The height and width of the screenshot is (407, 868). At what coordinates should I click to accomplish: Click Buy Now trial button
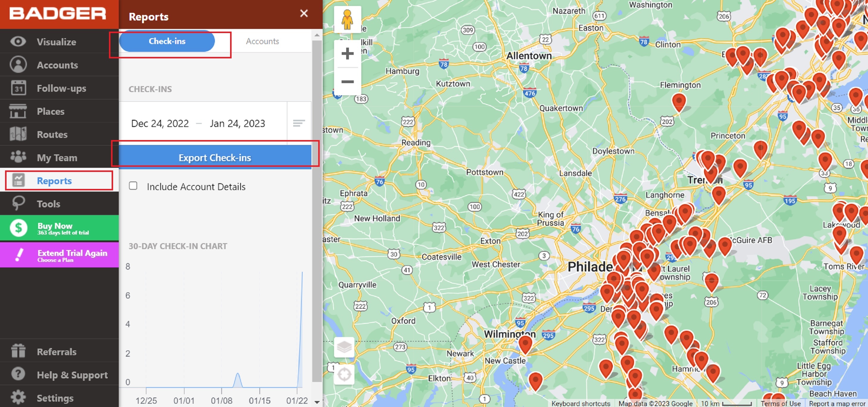pyautogui.click(x=59, y=228)
